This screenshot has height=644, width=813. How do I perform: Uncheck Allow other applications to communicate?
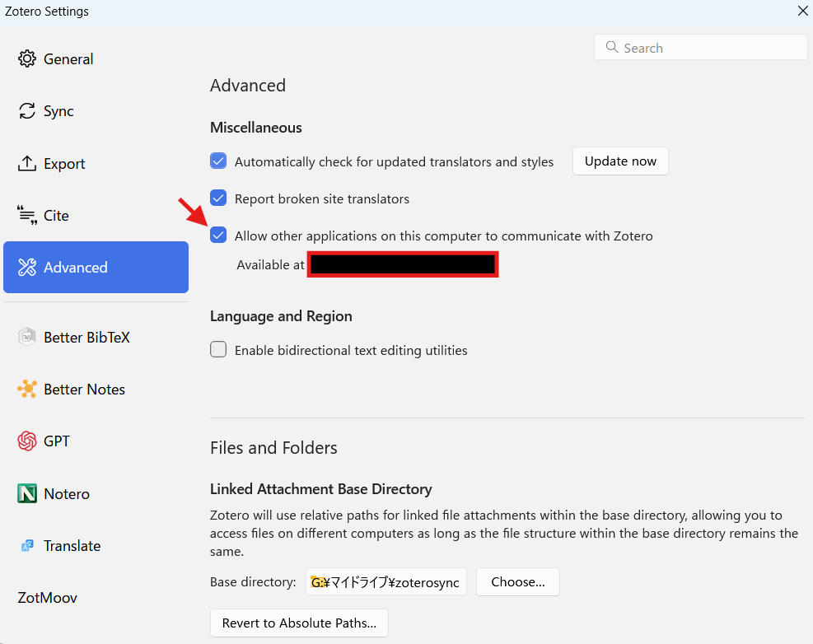coord(218,236)
